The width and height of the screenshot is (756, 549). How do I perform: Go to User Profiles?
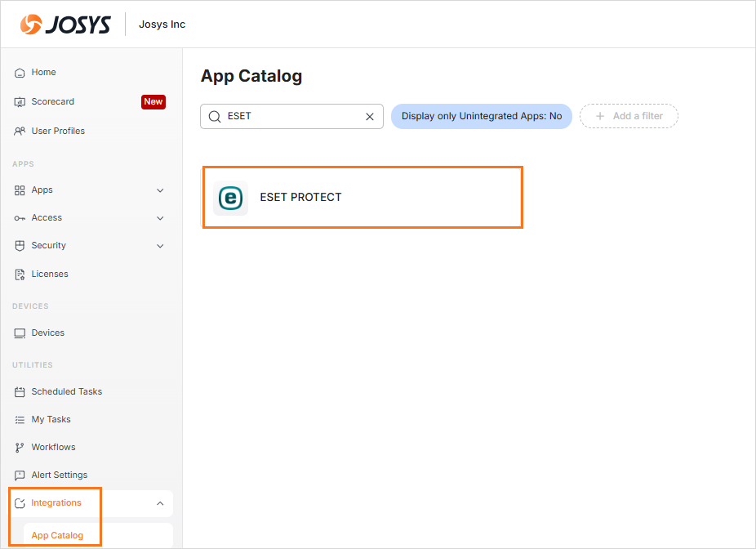[x=58, y=132]
